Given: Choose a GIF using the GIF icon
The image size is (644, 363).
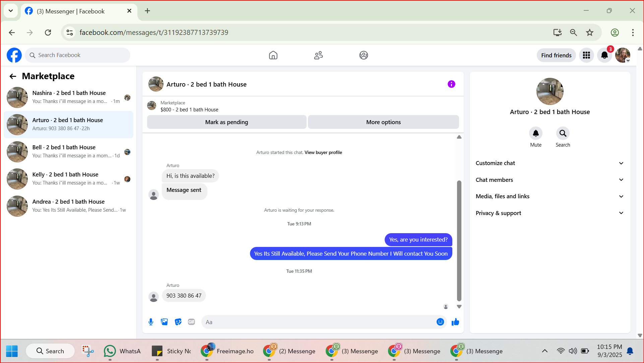Looking at the screenshot, I should pyautogui.click(x=191, y=322).
